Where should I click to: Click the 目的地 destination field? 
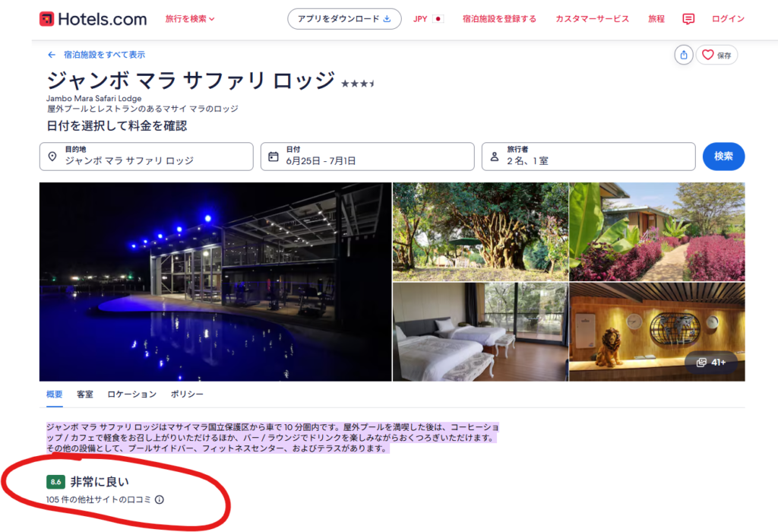click(x=147, y=157)
